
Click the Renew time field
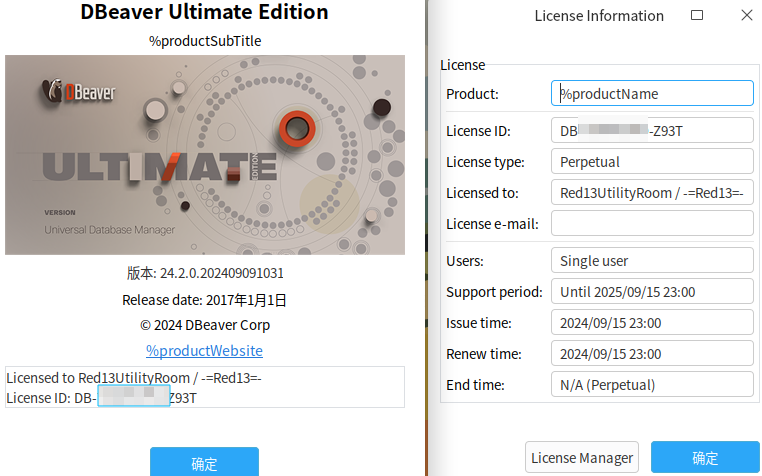(x=652, y=354)
